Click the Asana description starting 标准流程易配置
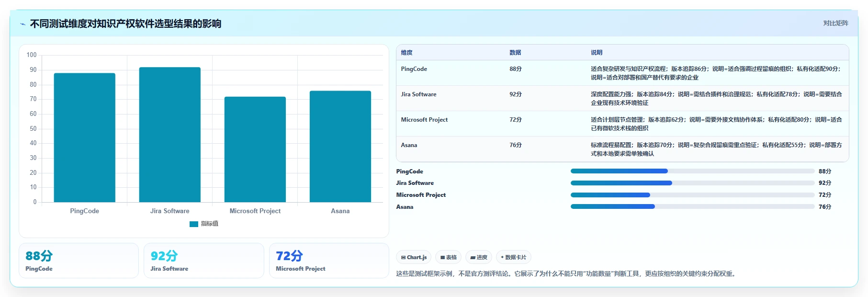 click(716, 149)
